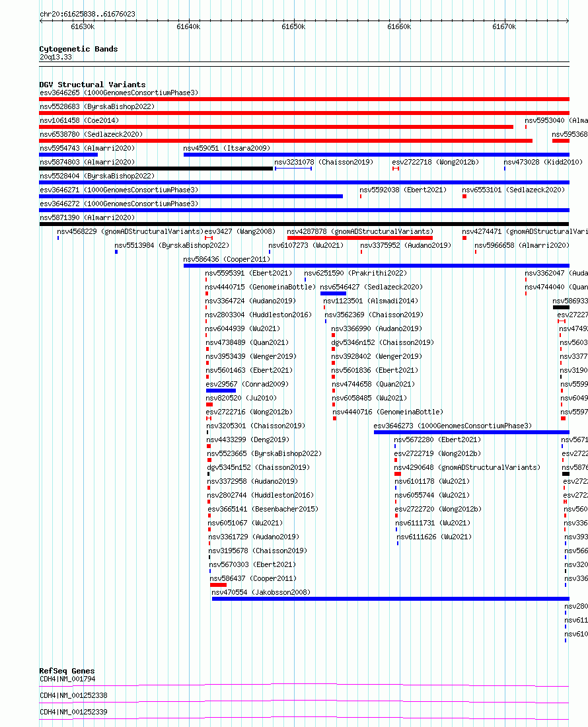Click the nsv3375952 Audano2019 label
This screenshot has width=588, height=727.
click(x=406, y=245)
